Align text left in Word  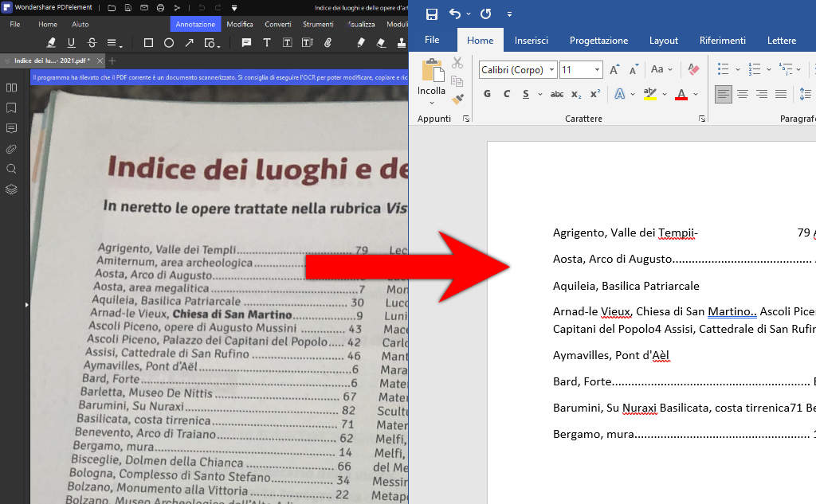724,94
